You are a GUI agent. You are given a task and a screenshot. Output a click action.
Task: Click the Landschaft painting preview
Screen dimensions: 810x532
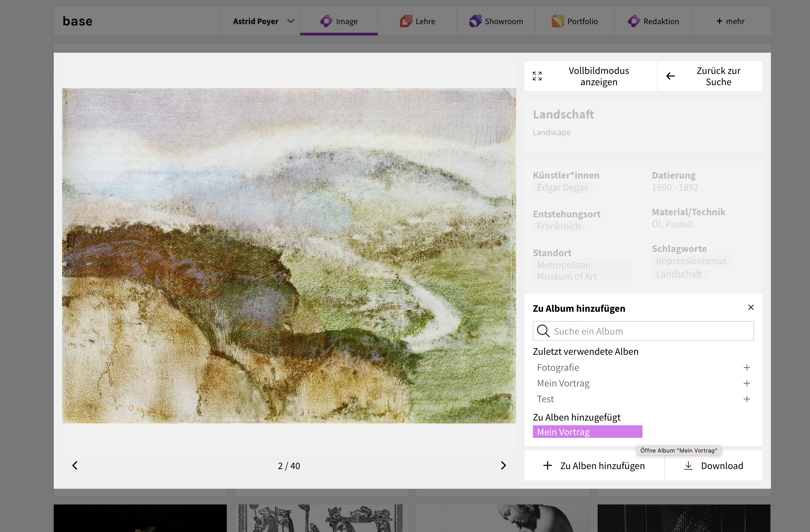tap(289, 256)
